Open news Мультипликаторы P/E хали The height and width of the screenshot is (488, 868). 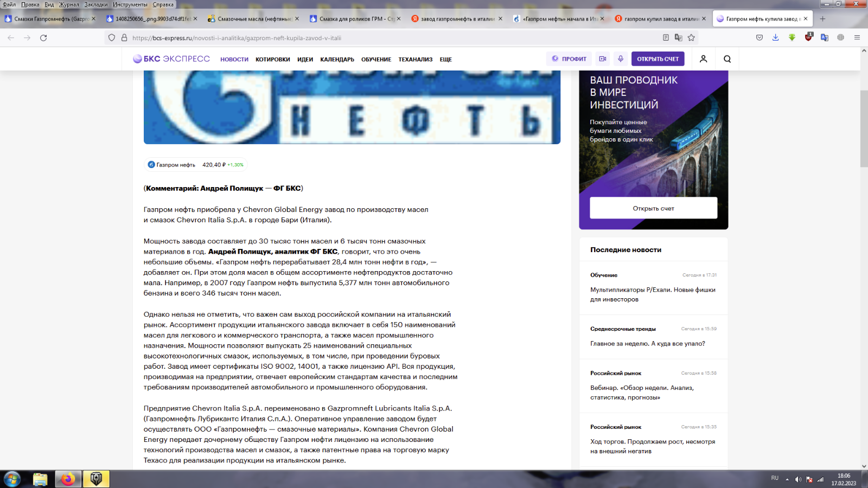(653, 294)
